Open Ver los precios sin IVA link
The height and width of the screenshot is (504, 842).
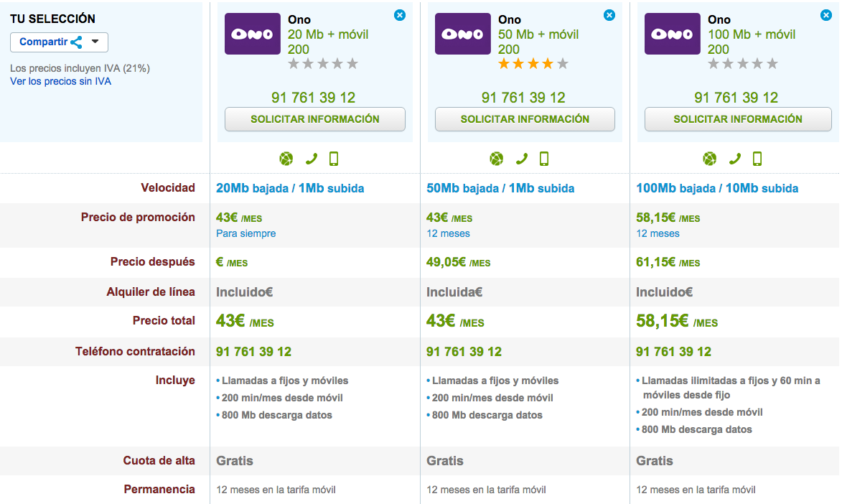(61, 82)
